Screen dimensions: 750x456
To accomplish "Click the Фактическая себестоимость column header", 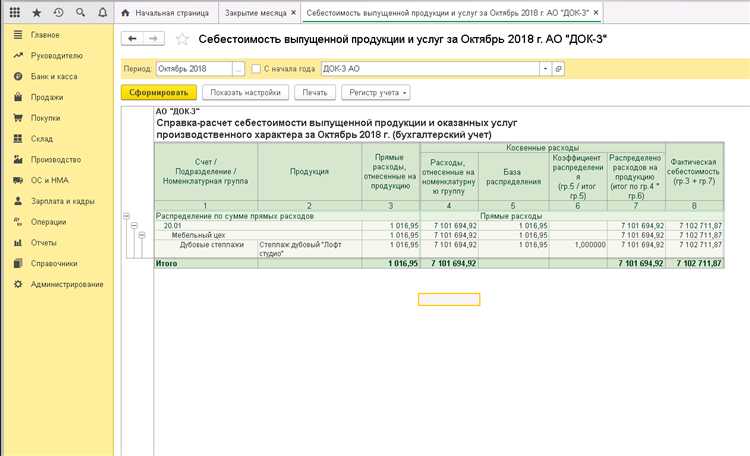I will [x=694, y=172].
